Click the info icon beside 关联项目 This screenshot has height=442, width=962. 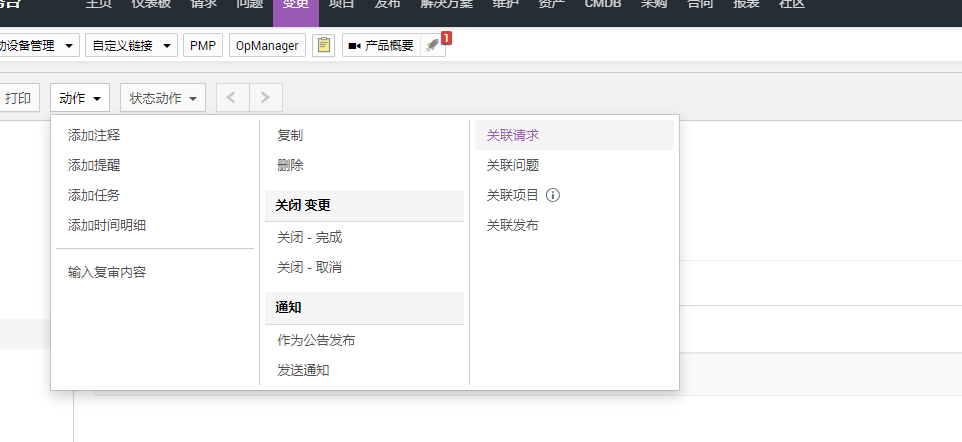553,195
